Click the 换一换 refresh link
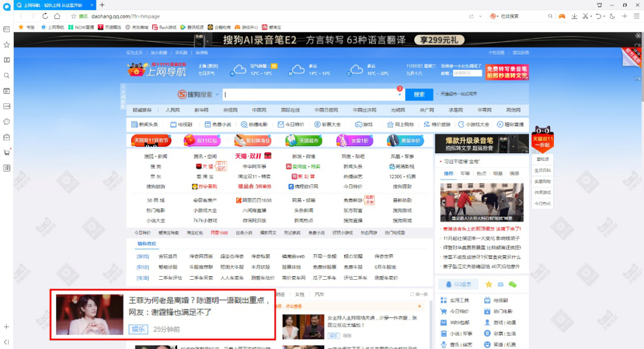The height and width of the screenshot is (349, 644). click(419, 294)
